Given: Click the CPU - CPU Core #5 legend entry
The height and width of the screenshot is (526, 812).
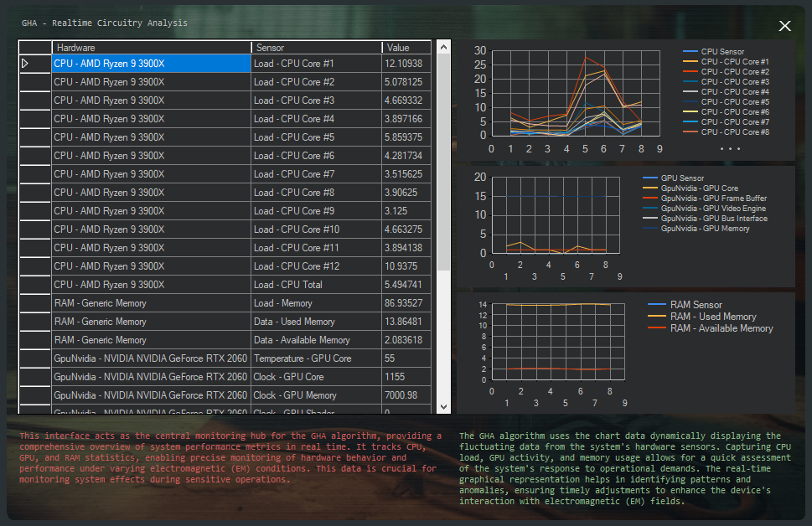Looking at the screenshot, I should pos(726,102).
